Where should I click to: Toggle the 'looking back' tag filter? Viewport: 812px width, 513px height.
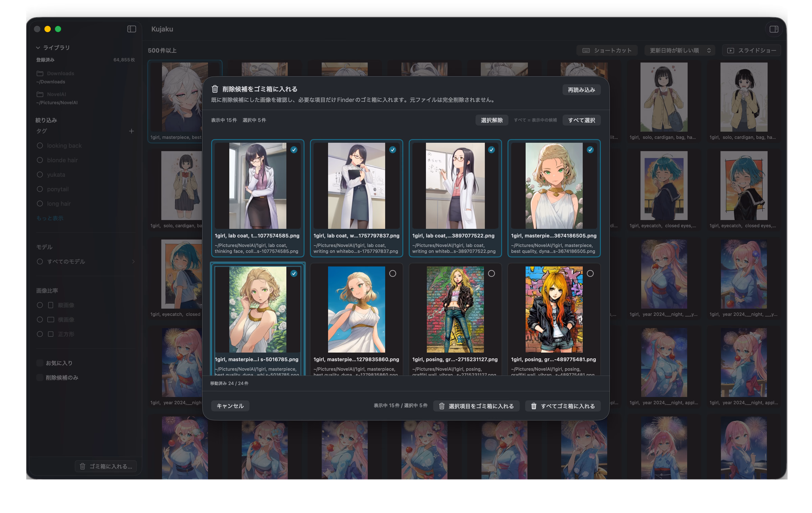[40, 146]
